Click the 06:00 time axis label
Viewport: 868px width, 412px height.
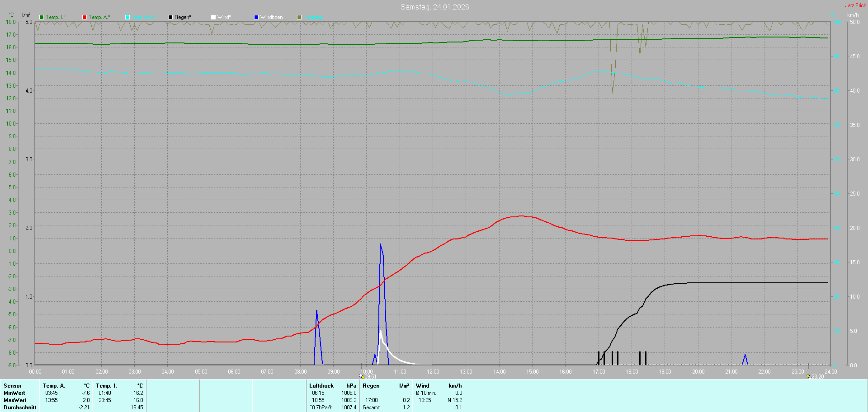click(234, 372)
